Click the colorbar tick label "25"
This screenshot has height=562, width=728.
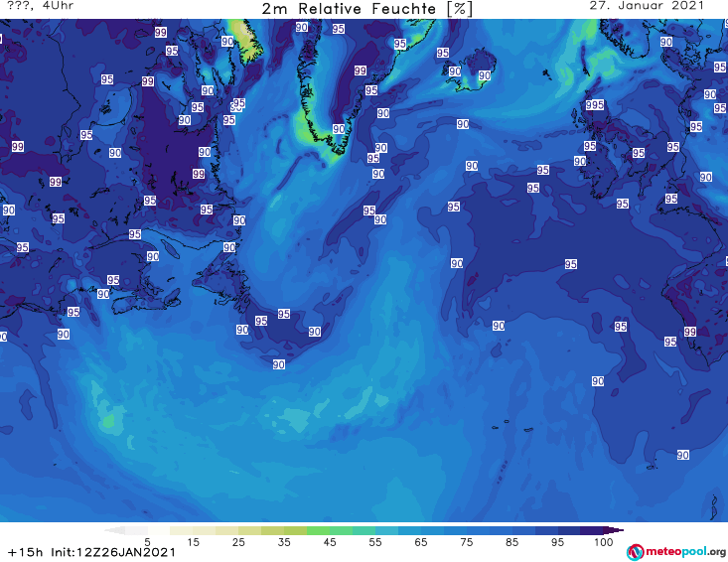click(x=238, y=541)
